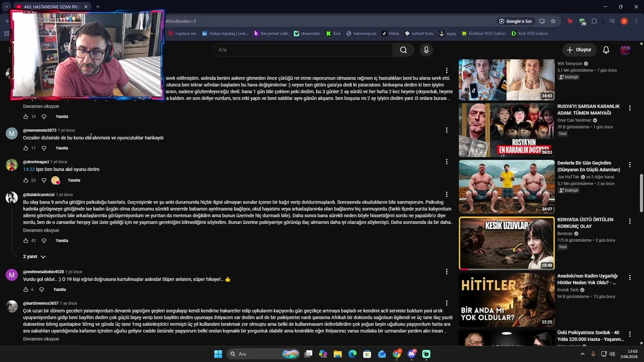Open the Hititler video thumbnail

(x=507, y=300)
